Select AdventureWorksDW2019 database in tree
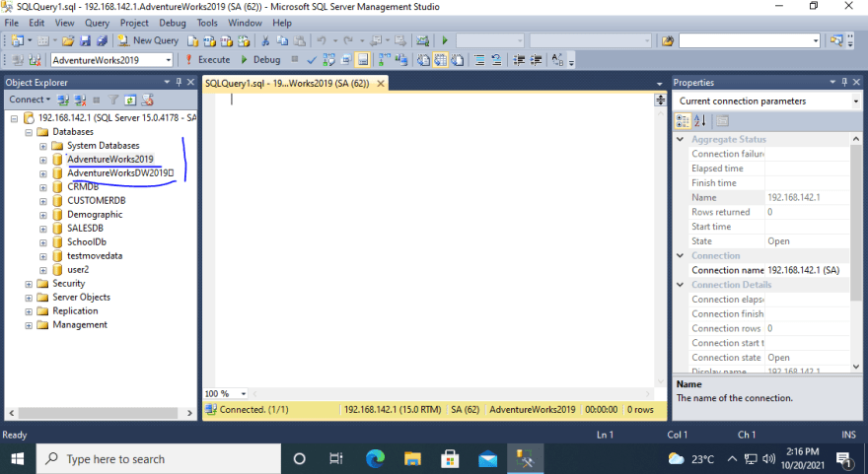 [x=120, y=173]
